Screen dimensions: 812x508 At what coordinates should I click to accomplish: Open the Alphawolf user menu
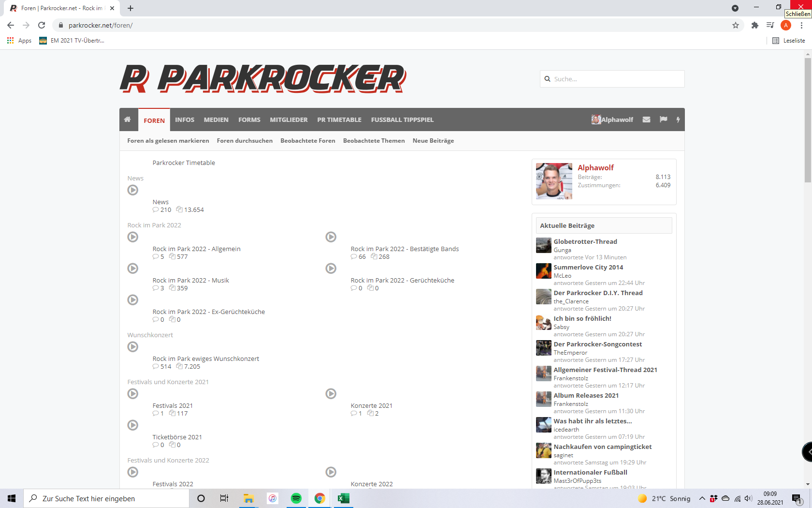tap(612, 120)
